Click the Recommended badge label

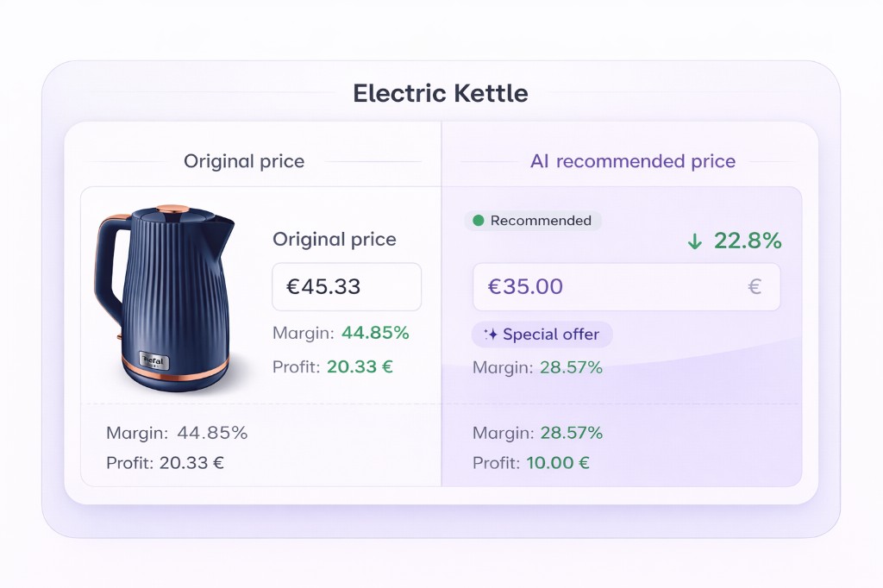coord(540,221)
